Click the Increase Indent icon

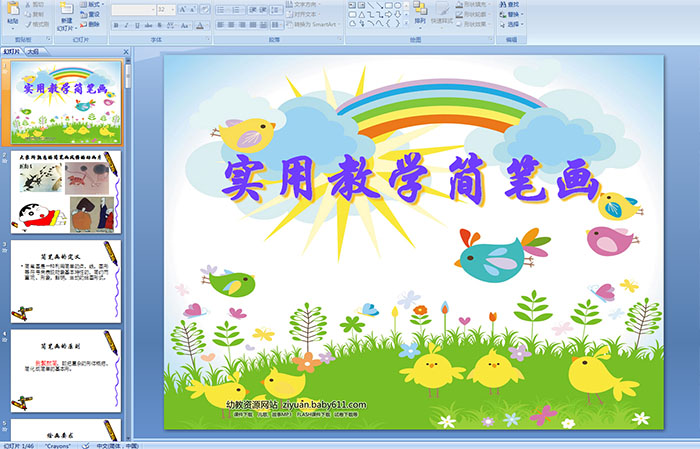tap(263, 9)
